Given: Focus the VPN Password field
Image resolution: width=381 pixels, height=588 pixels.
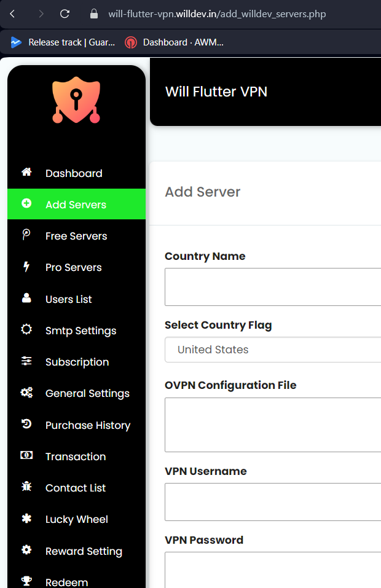Looking at the screenshot, I should pyautogui.click(x=273, y=570).
